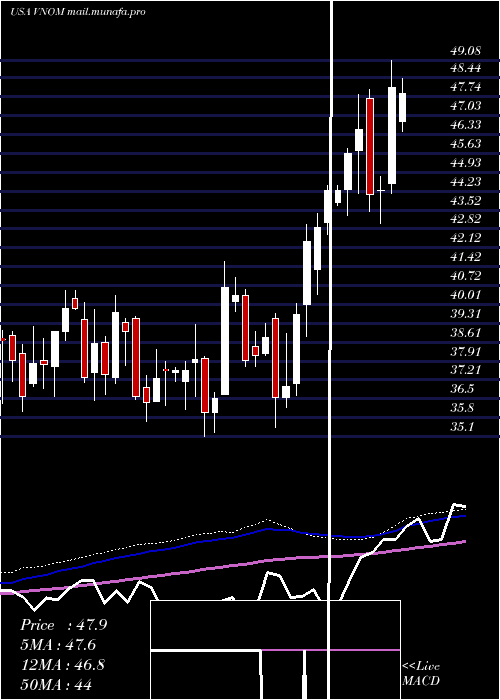This screenshot has width=500, height=700.
Task: Click the 'USA VNOM mail.munafa.pro' header text
Action: 78,12
